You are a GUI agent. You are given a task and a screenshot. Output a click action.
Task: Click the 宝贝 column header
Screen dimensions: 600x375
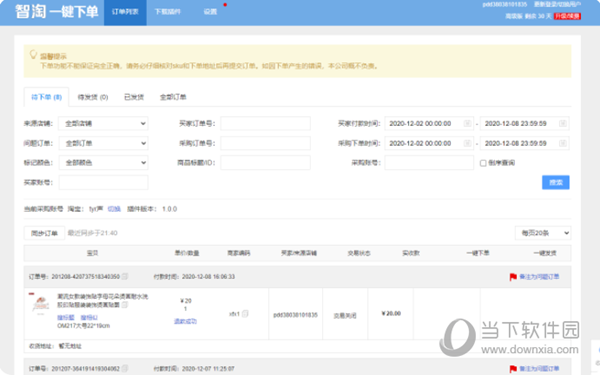click(x=93, y=253)
